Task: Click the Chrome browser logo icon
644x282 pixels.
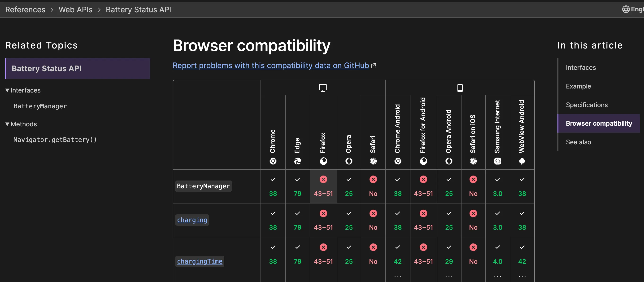Action: coord(273,161)
